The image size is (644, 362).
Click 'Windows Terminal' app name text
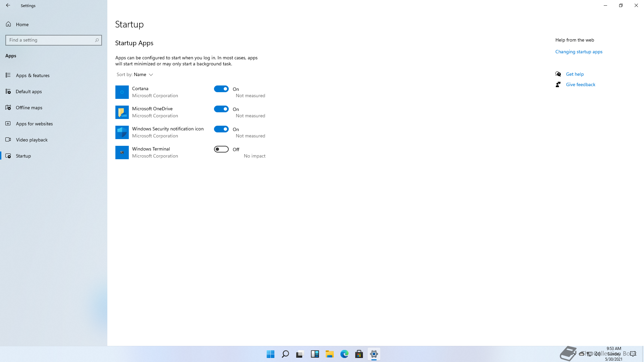point(151,149)
